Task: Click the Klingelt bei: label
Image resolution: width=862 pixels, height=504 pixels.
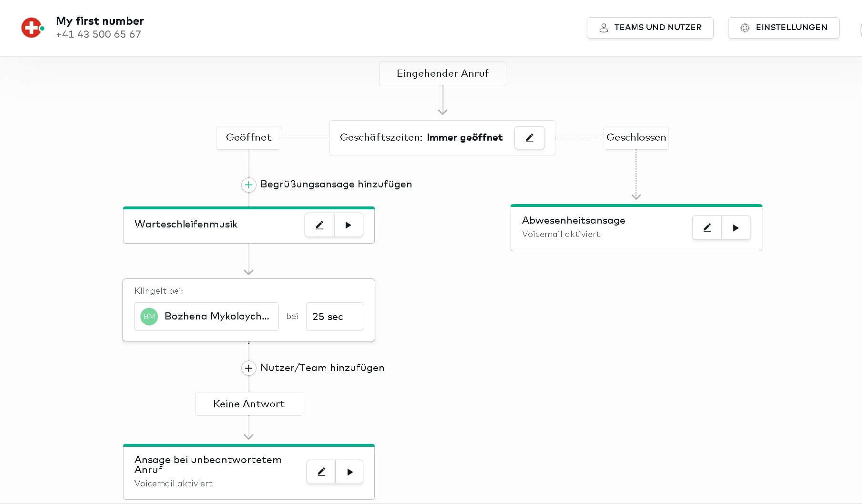Action: (159, 291)
